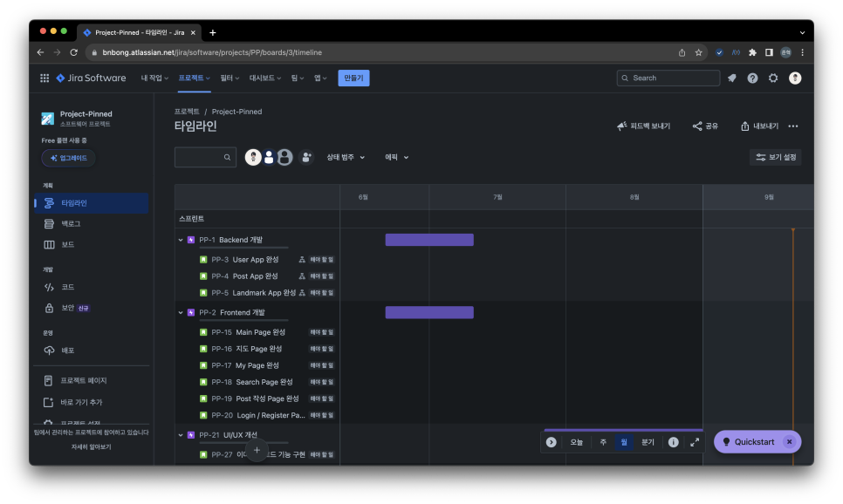This screenshot has height=504, width=843.
Task: Click the PP-2 Frontend purple timeline bar
Action: point(429,312)
